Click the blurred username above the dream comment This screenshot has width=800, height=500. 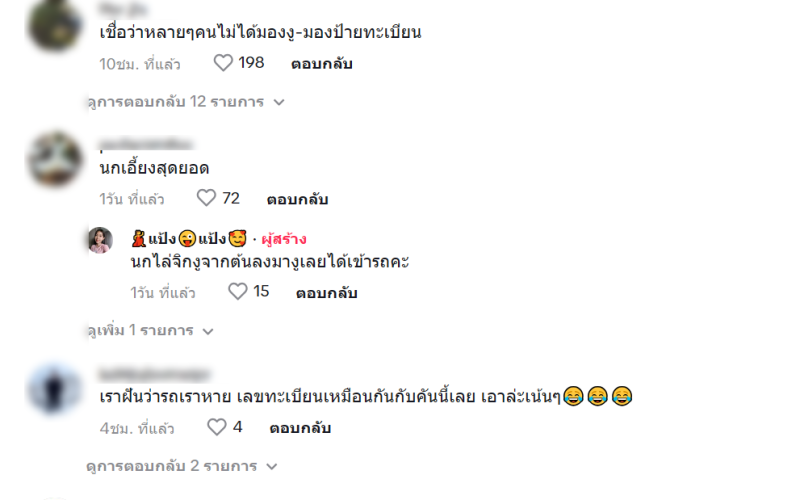pos(155,374)
